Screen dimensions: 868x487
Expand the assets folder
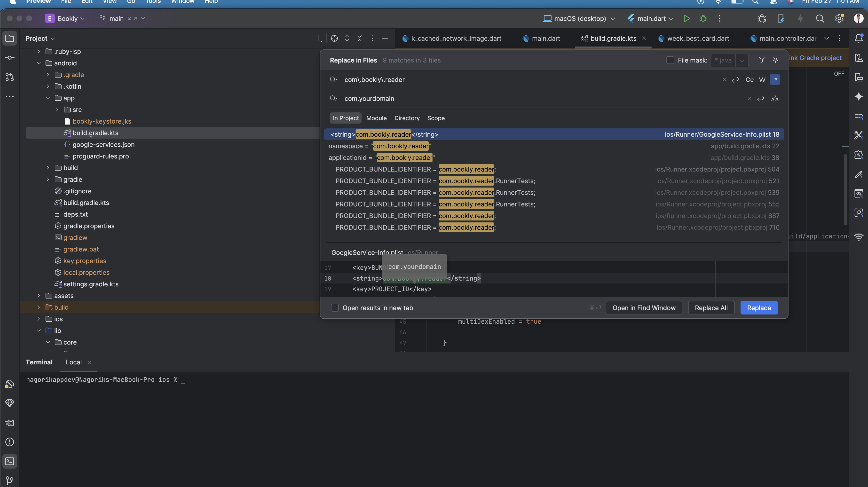pos(39,296)
